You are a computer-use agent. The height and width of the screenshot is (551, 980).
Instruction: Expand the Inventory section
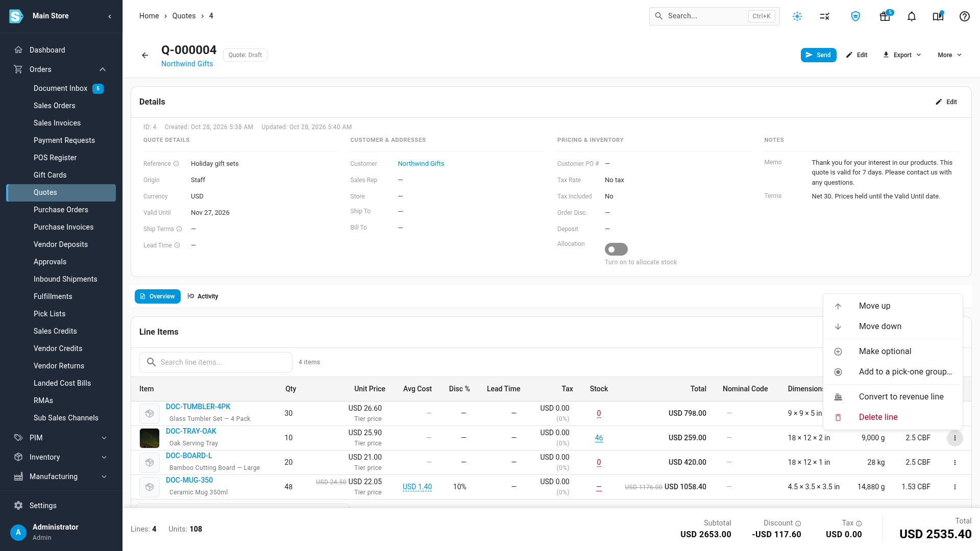104,457
